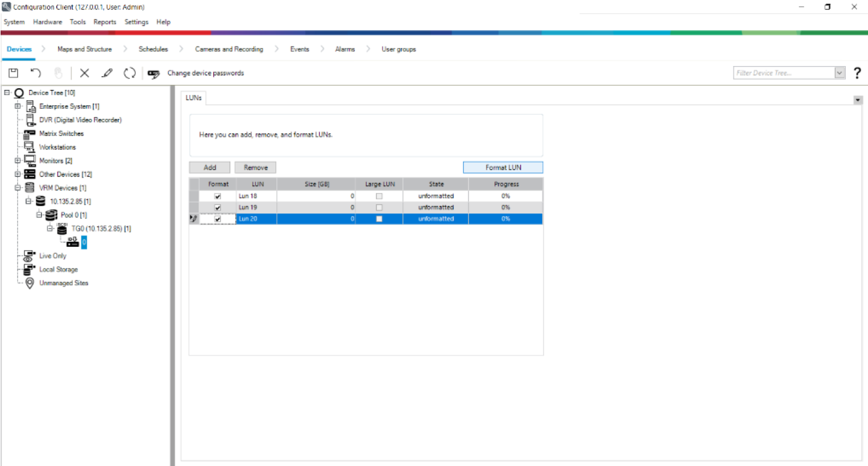The width and height of the screenshot is (868, 466).
Task: Click the Undo arrow icon
Action: 36,73
